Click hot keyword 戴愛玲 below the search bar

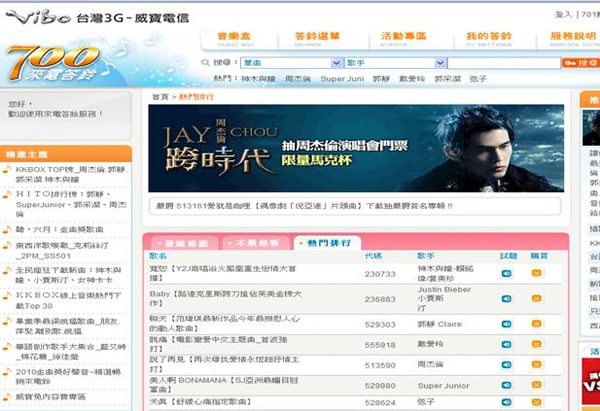point(412,79)
